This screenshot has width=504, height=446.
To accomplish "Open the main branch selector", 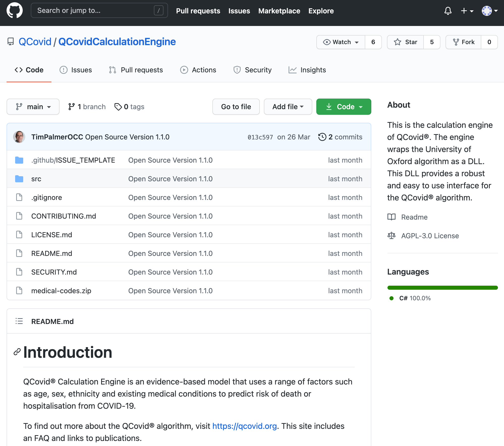I will [33, 107].
